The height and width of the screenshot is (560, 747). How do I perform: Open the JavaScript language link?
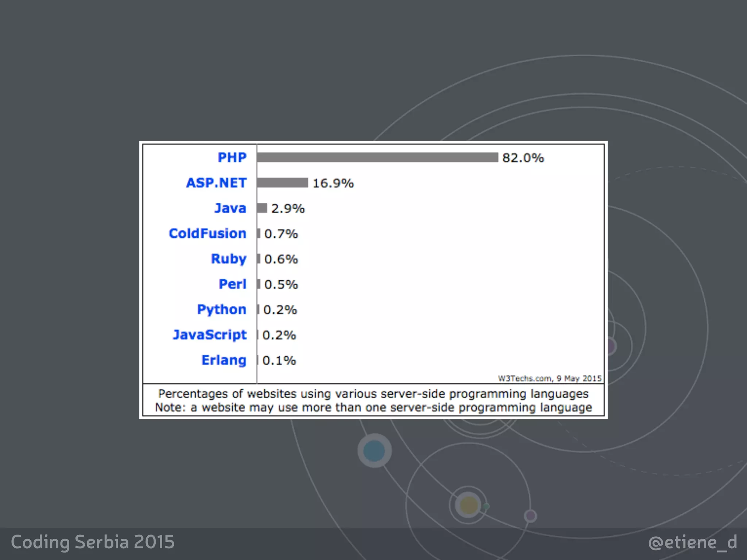210,335
